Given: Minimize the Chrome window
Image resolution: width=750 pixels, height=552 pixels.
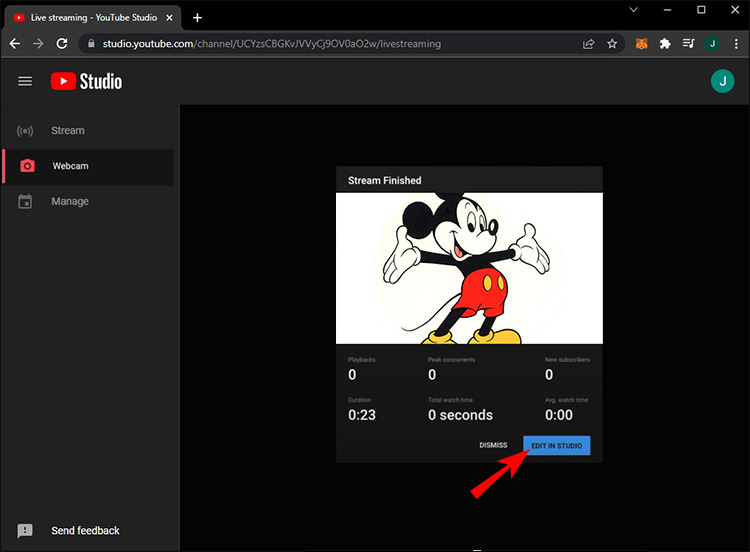Looking at the screenshot, I should 667,10.
